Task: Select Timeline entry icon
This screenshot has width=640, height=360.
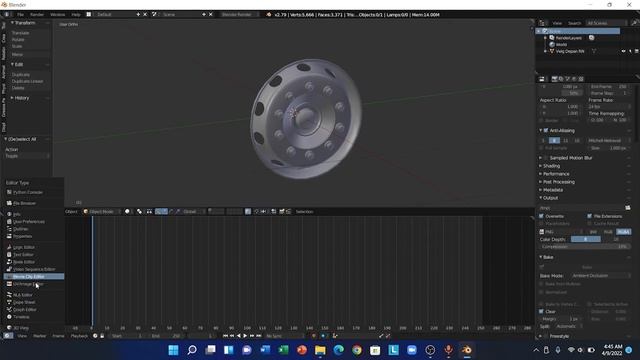Action: [x=9, y=317]
